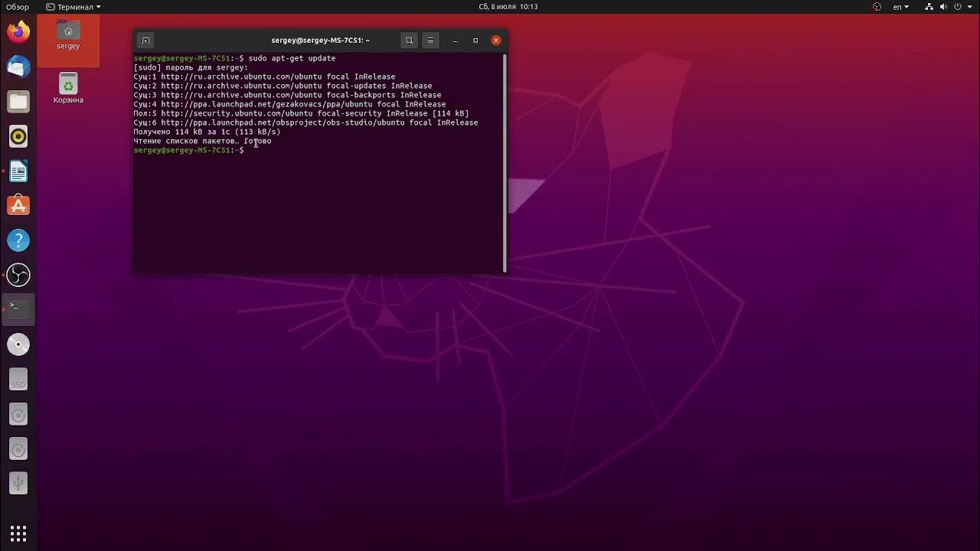Click the OBS tray icon in top bar

point(877,7)
